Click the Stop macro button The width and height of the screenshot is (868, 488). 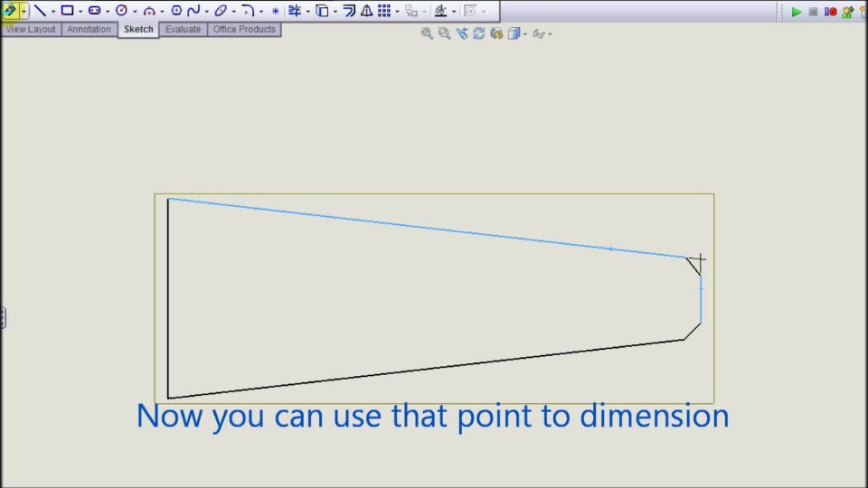[813, 12]
